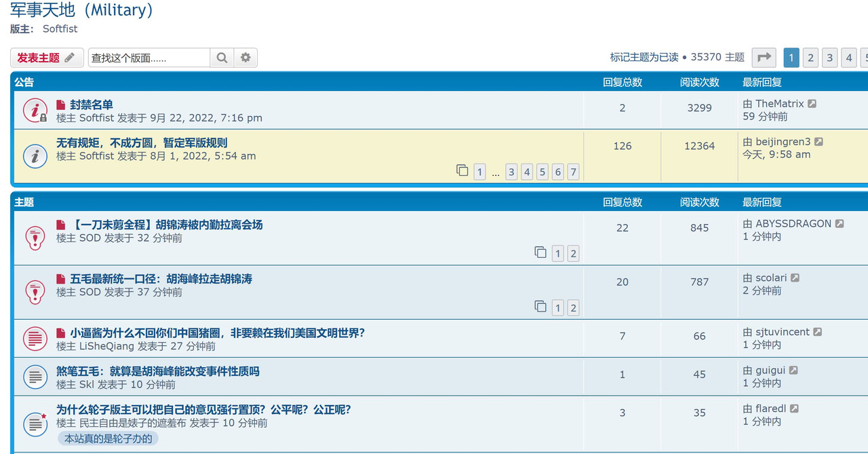
Task: Go to page 3 in top pagination
Action: tap(829, 58)
